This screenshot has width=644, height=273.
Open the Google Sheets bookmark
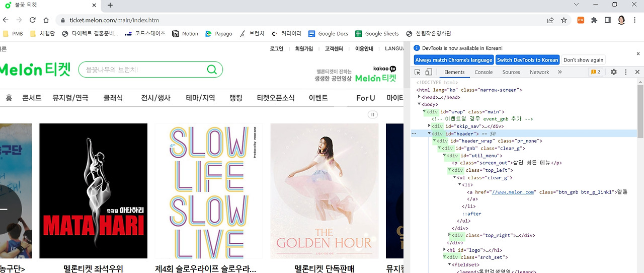377,34
